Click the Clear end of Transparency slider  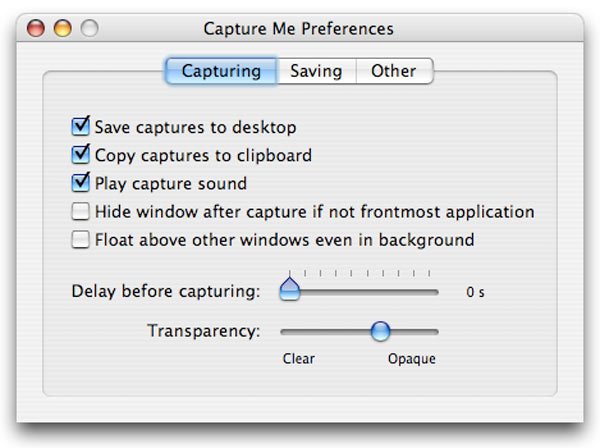tap(284, 331)
